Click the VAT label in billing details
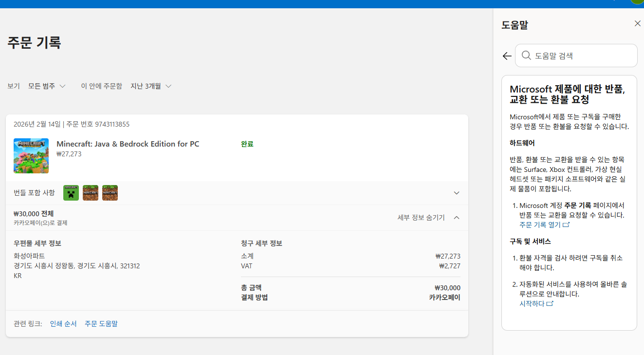Image resolution: width=644 pixels, height=355 pixels. 247,266
